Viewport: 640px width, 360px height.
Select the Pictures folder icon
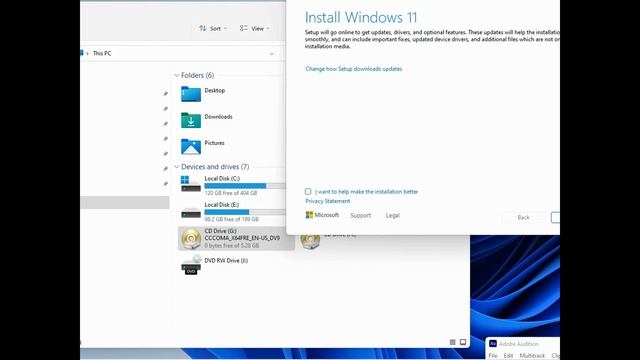coord(191,146)
